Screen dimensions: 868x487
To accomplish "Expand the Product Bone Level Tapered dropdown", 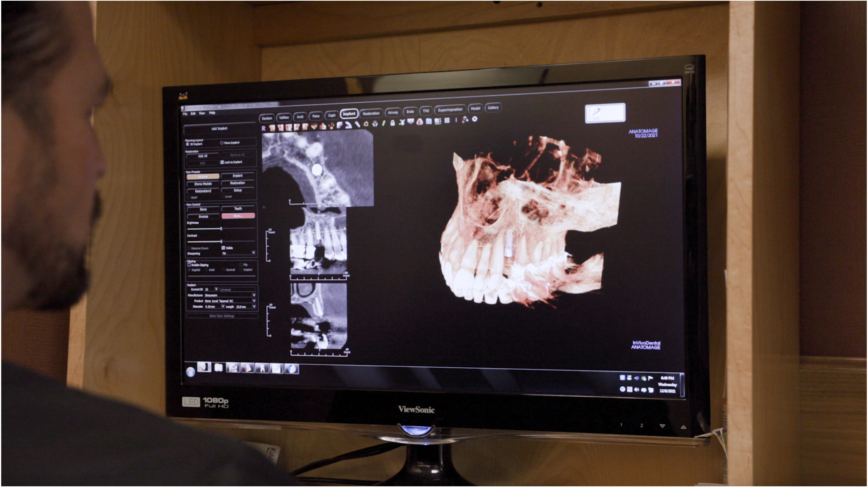I will click(x=254, y=301).
